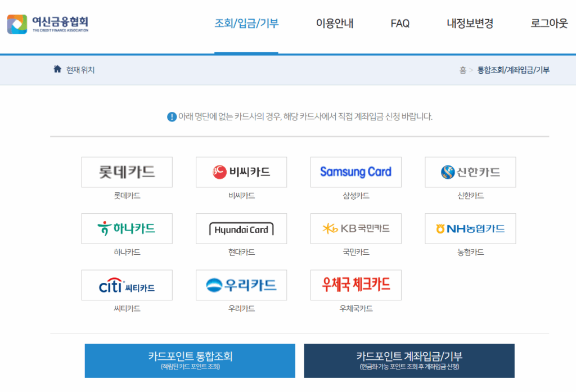Click the 우체국카드 caption text
The width and height of the screenshot is (576, 392).
(x=356, y=309)
